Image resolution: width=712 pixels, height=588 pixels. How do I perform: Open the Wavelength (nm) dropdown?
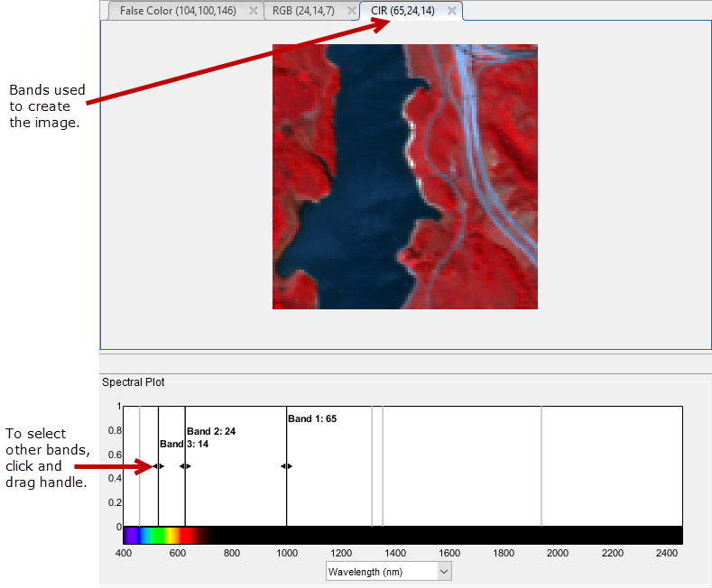(x=389, y=572)
